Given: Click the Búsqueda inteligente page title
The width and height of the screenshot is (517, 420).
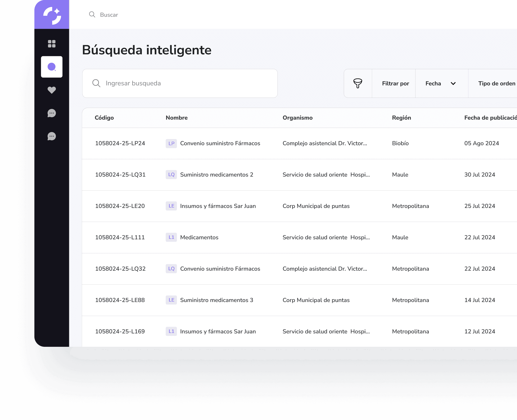Looking at the screenshot, I should point(147,50).
